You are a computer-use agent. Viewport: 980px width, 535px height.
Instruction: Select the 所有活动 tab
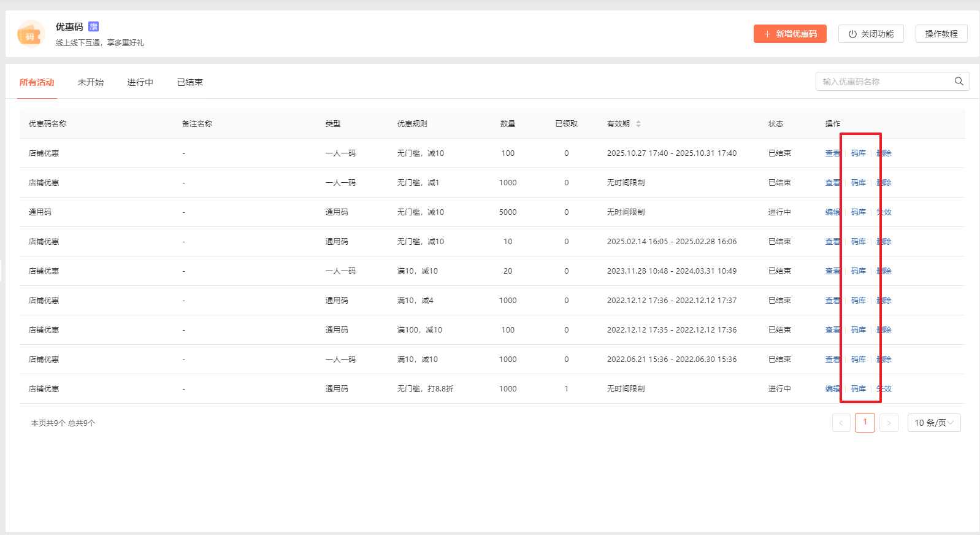pos(37,82)
